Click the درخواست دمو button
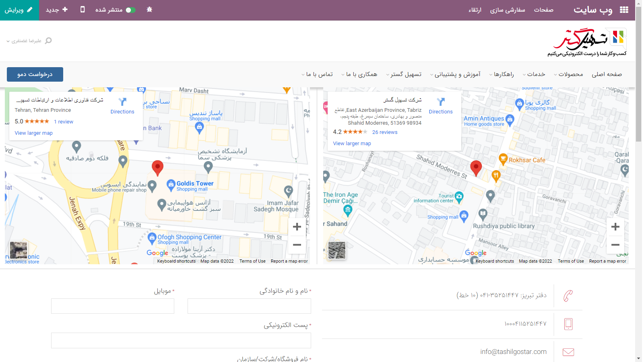 tap(35, 74)
